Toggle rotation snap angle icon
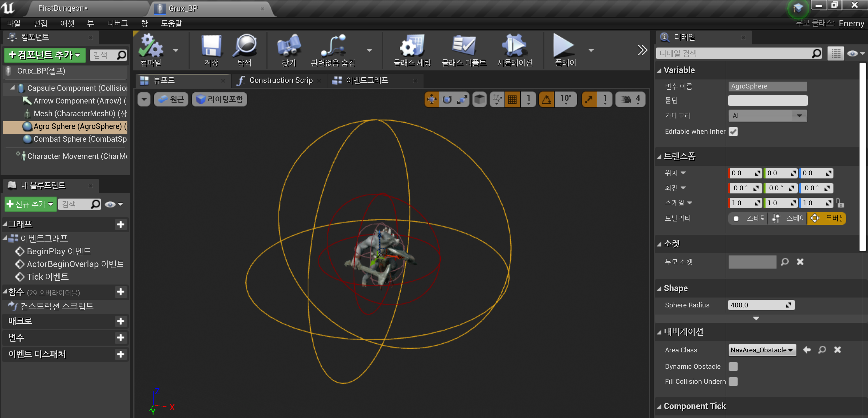868x418 pixels. [546, 99]
